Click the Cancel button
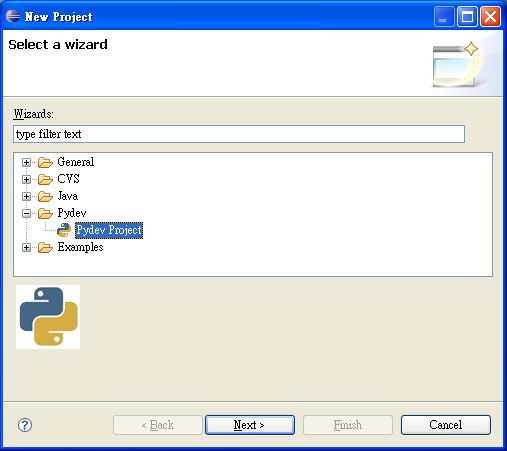Image resolution: width=507 pixels, height=451 pixels. [x=446, y=425]
